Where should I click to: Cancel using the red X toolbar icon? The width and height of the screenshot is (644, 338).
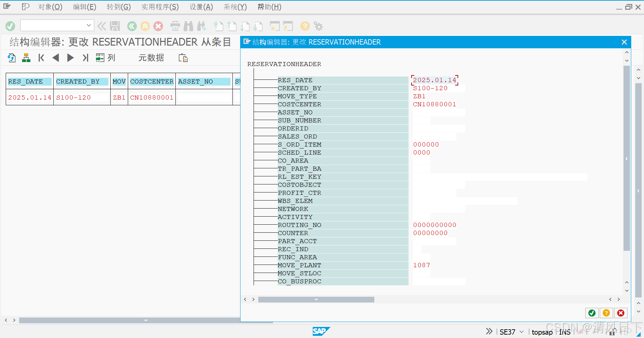(158, 26)
